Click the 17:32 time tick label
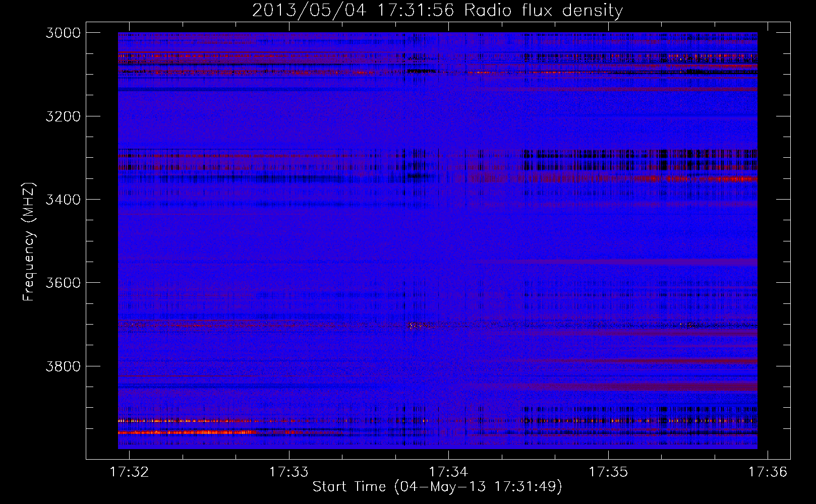This screenshot has width=816, height=504. click(x=130, y=472)
